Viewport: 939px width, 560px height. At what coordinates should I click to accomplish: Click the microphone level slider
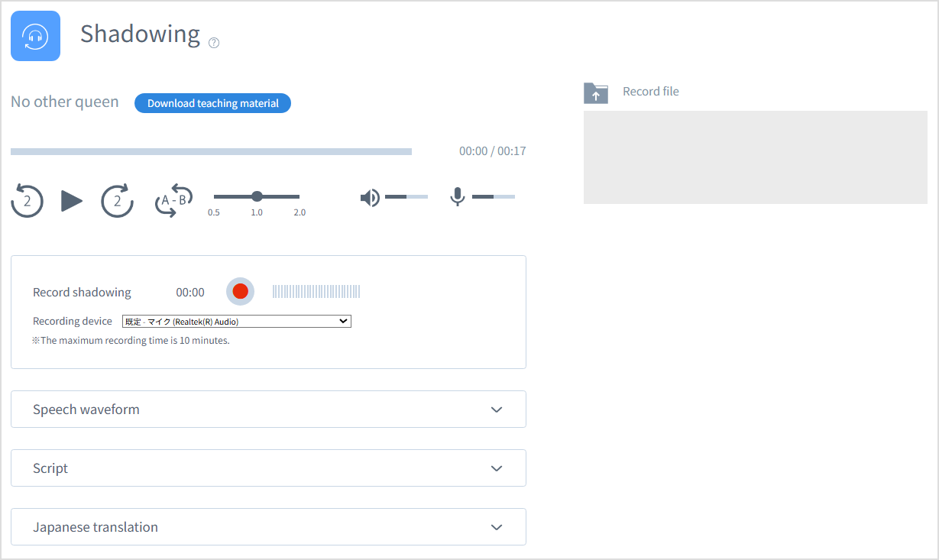pyautogui.click(x=493, y=197)
